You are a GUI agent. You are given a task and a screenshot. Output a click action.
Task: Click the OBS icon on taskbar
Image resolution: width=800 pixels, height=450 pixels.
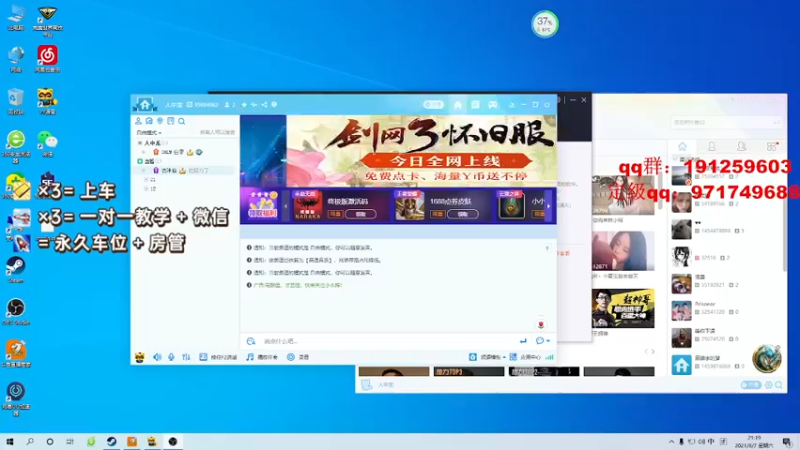(172, 442)
